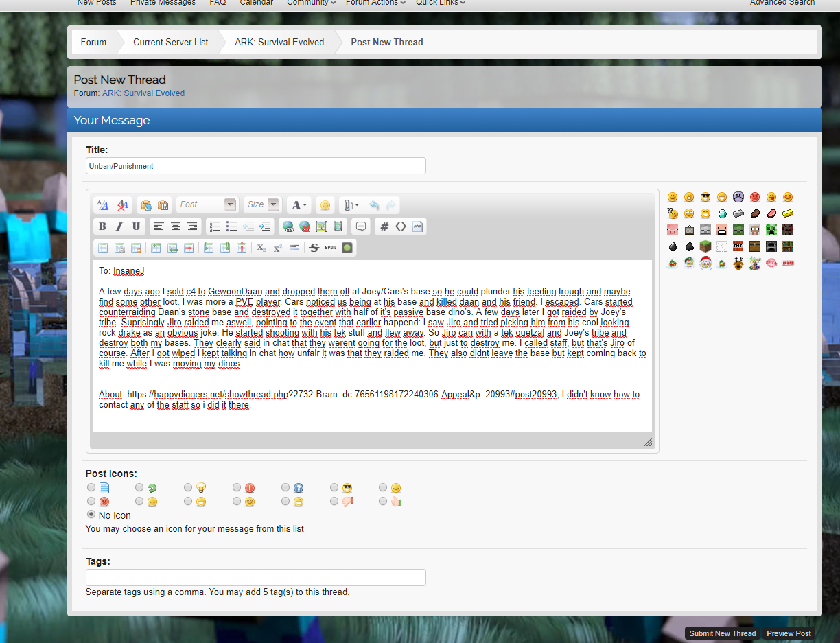Toggle bold formatting in the editor

(x=102, y=226)
